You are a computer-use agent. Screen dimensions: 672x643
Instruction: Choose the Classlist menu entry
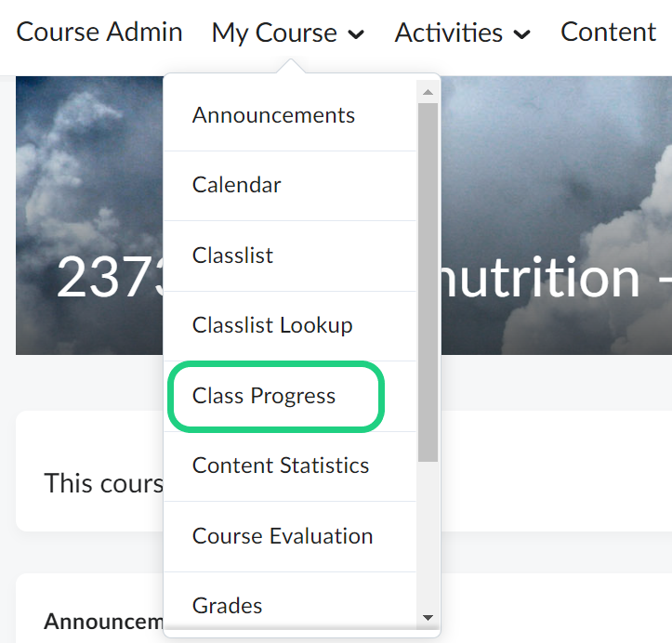232,256
